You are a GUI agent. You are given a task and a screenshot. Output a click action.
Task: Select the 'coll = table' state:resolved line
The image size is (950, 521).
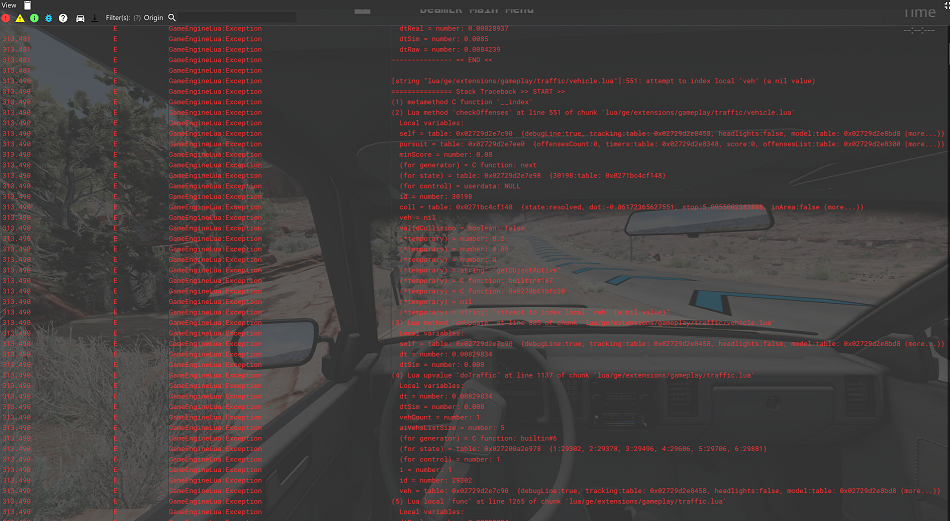point(631,207)
